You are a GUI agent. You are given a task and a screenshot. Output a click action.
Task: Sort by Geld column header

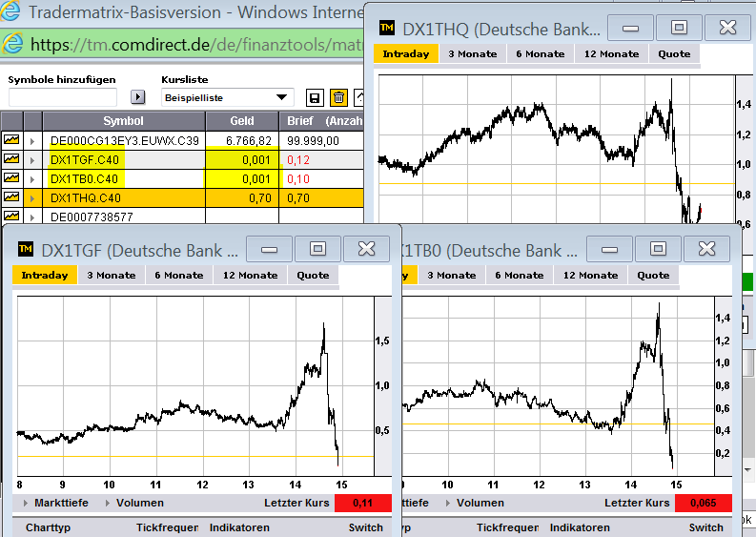pyautogui.click(x=242, y=120)
